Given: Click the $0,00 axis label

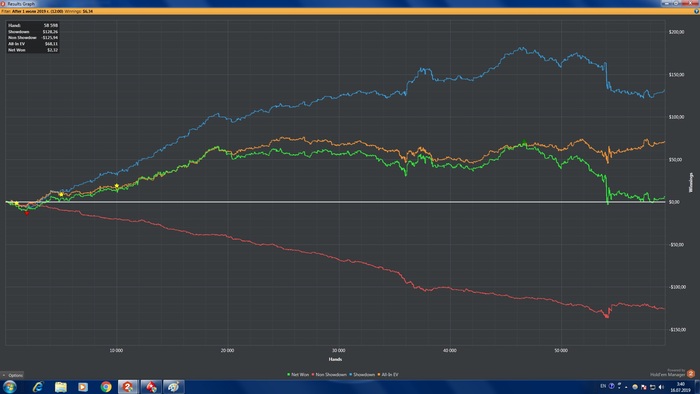Looking at the screenshot, I should point(674,202).
